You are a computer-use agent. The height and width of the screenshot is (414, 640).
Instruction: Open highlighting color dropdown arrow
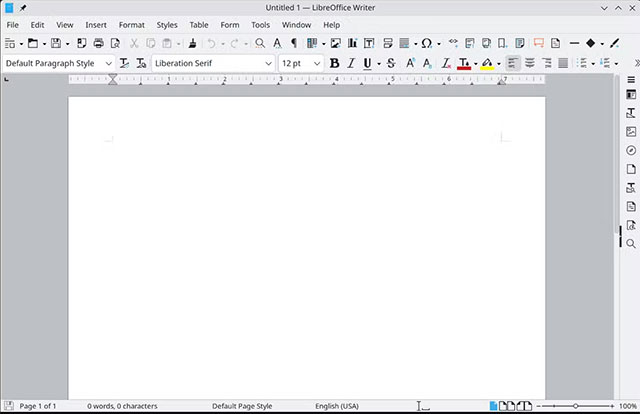499,64
